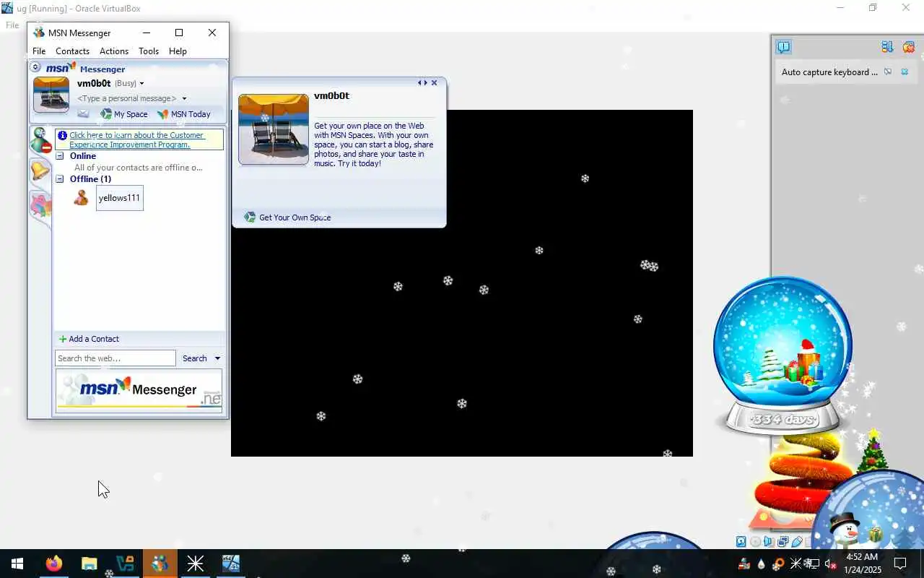The width and height of the screenshot is (924, 578).
Task: Click the beach chairs display picture in Messenger
Action: pos(51,95)
